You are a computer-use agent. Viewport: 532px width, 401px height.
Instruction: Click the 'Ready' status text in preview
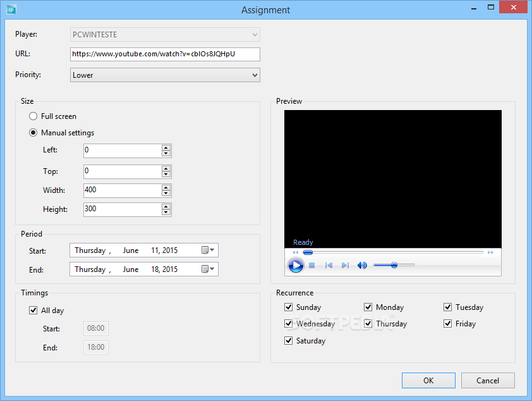[x=303, y=242]
